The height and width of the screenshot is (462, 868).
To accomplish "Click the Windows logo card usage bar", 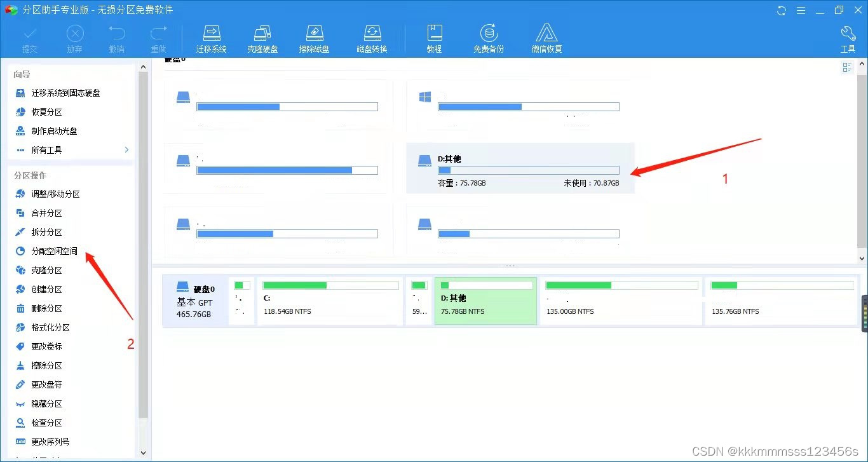I will [x=528, y=107].
